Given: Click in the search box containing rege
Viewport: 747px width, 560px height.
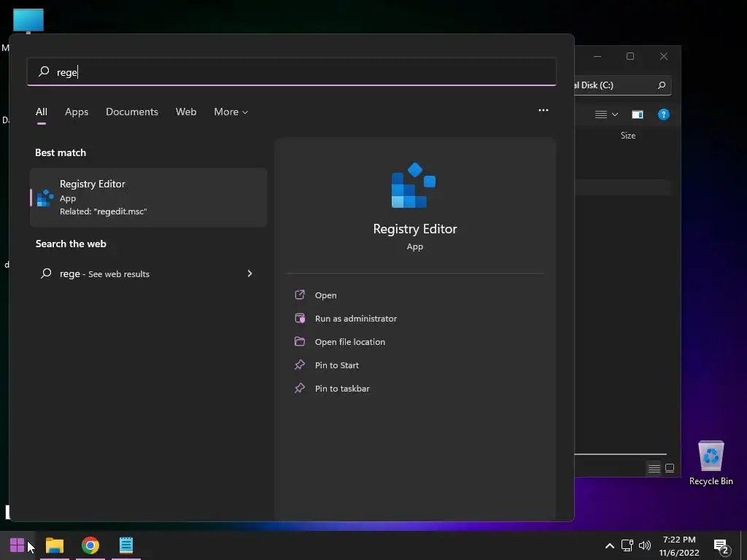Looking at the screenshot, I should click(x=292, y=72).
